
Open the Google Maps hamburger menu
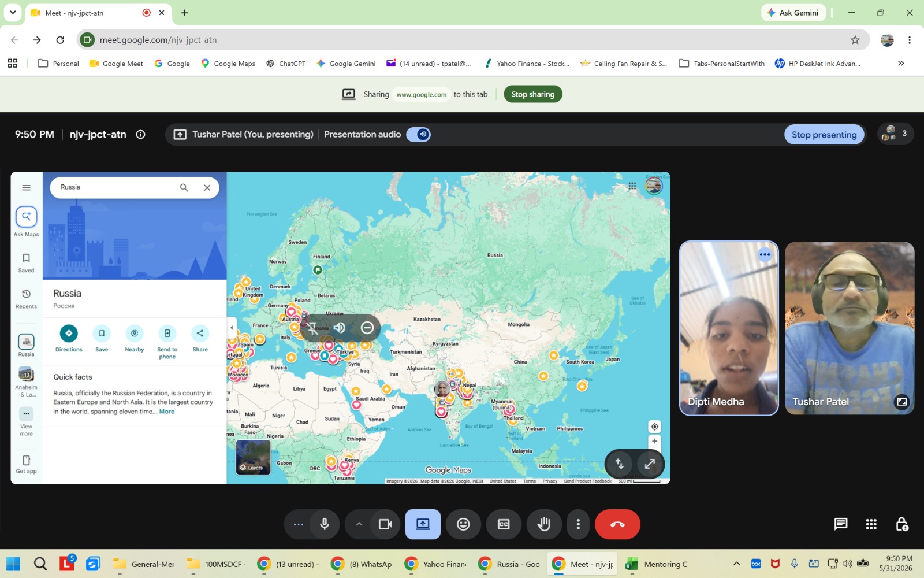click(26, 187)
